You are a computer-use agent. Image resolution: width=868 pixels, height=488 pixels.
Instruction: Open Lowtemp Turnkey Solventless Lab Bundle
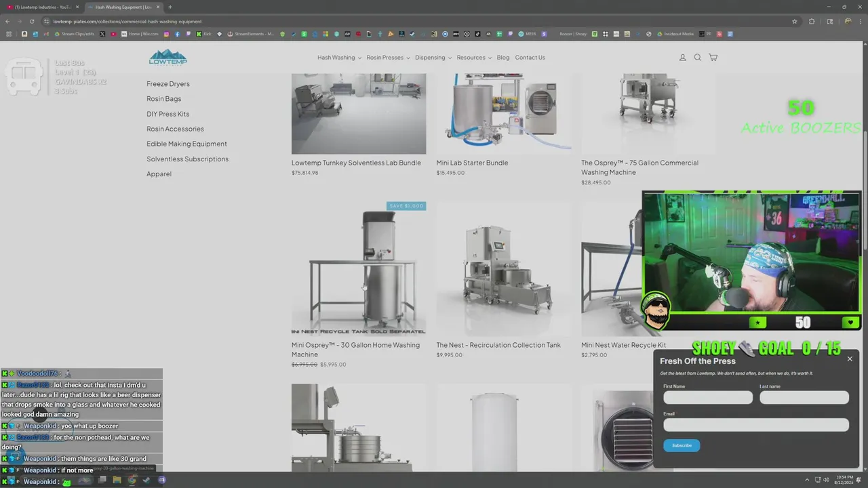(x=356, y=163)
